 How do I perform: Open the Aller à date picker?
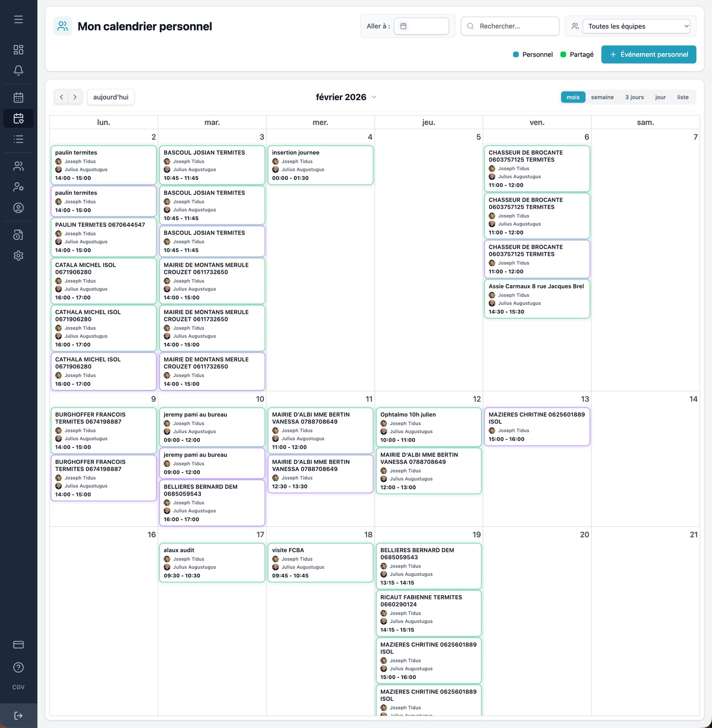click(x=421, y=26)
